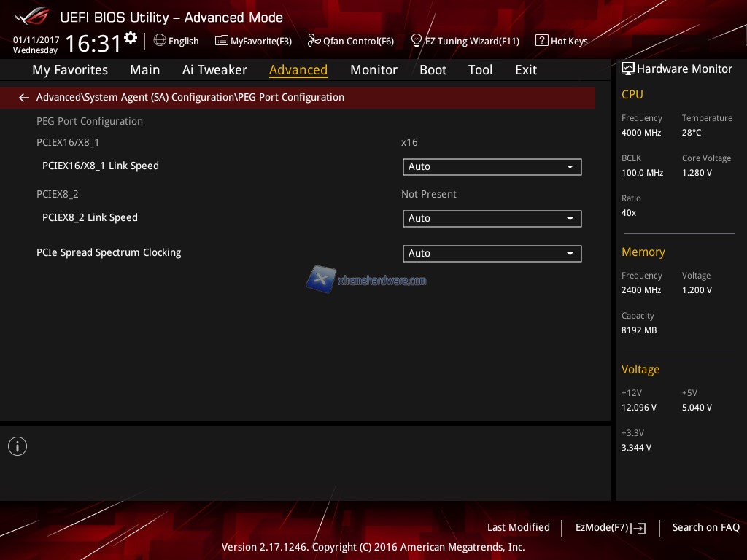
Task: Click the globe language icon
Action: coord(160,41)
